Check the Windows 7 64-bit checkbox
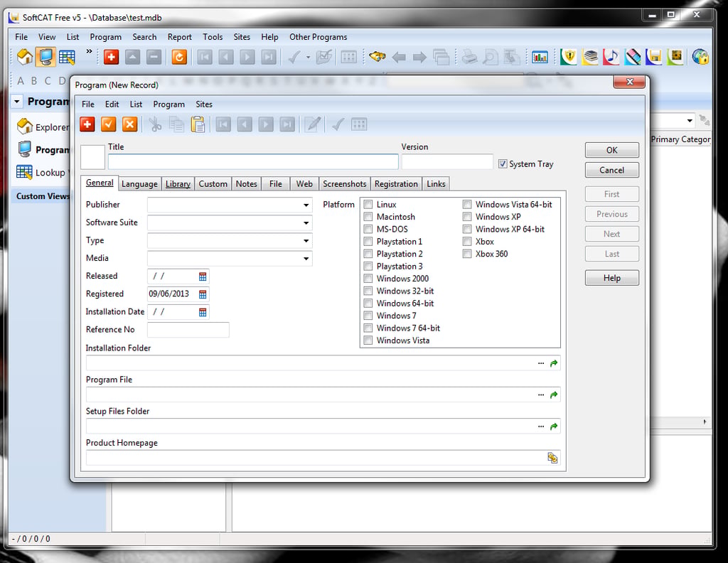Viewport: 728px width, 563px height. click(368, 328)
